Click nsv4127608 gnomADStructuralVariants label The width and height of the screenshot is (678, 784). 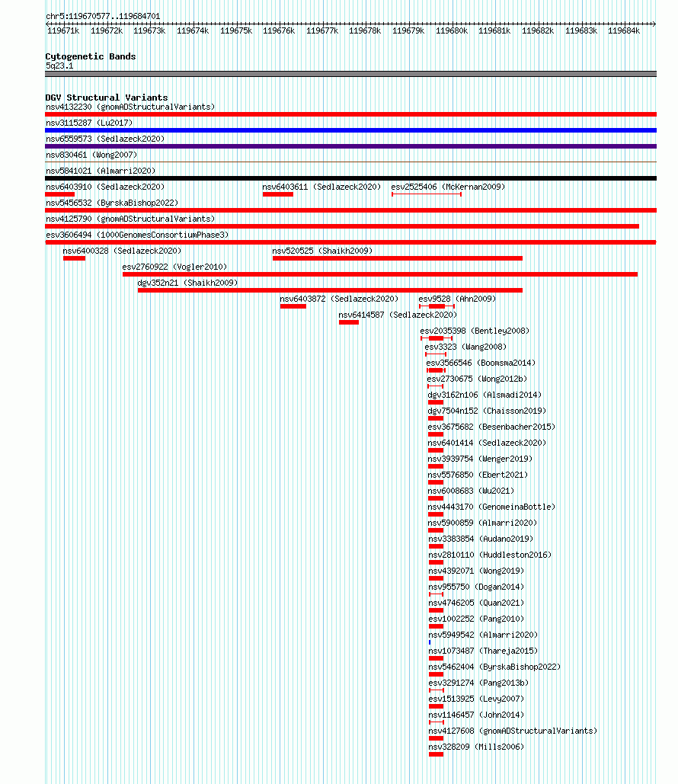tap(513, 731)
